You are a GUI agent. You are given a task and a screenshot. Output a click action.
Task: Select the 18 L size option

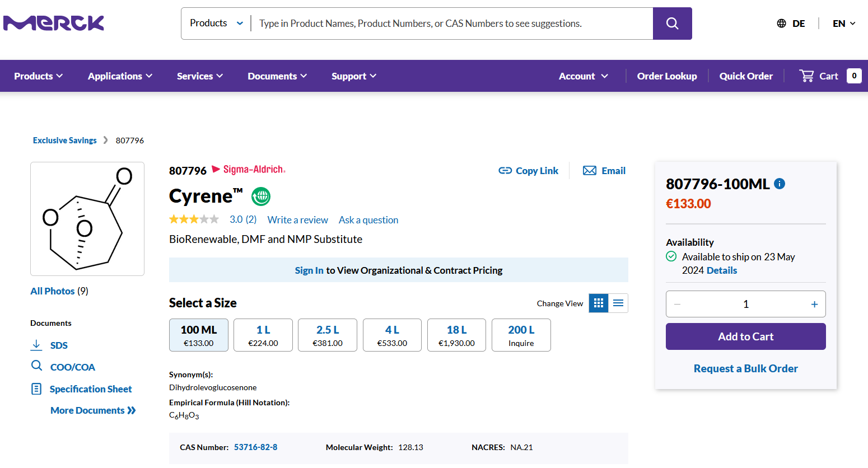pos(456,335)
